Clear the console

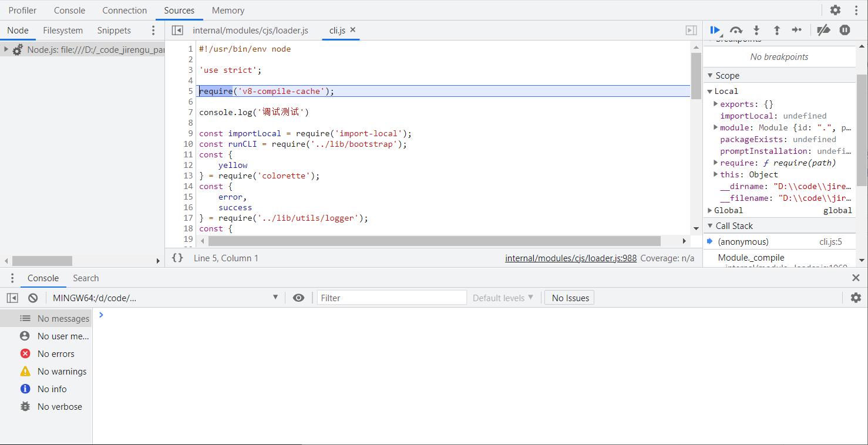(33, 298)
